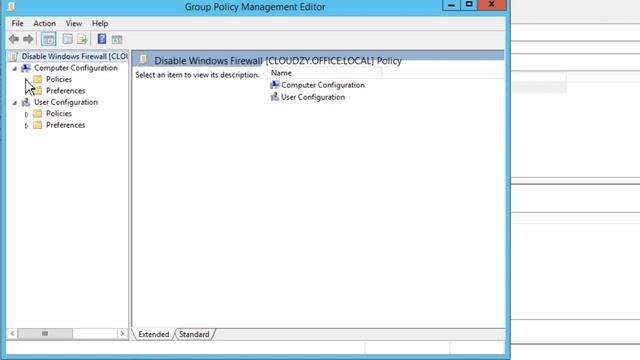Click the Back arrow toolbar icon

[14, 39]
